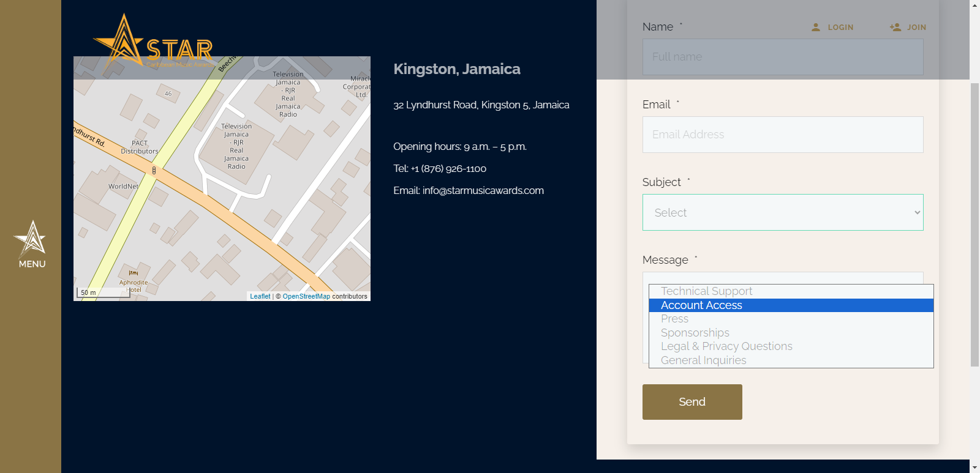Viewport: 980px width, 473px height.
Task: Click the info@starmusicawards.com email address
Action: coord(483,190)
